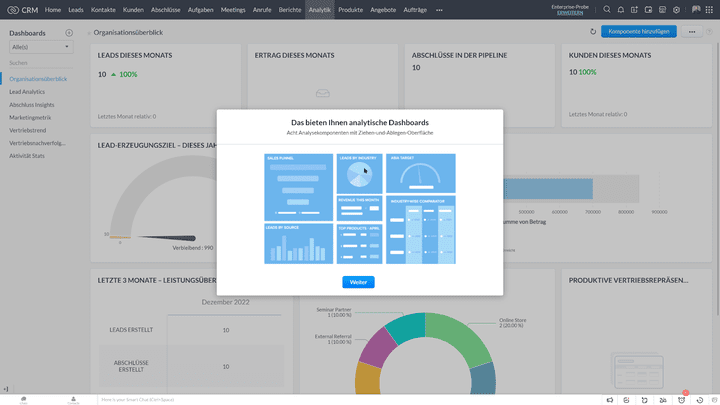Click the ABSCHLÜSSE IN DER PIPELINE title
Image resolution: width=720 pixels, height=405 pixels.
(459, 55)
